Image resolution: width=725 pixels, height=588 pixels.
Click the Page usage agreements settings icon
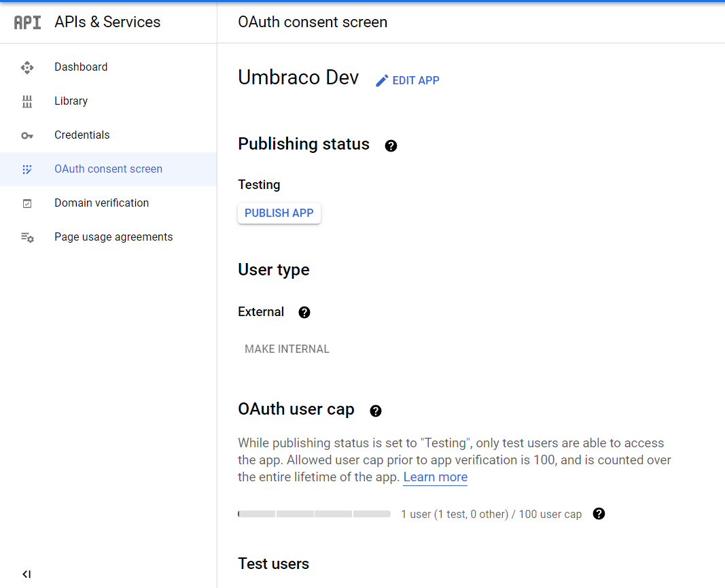27,237
